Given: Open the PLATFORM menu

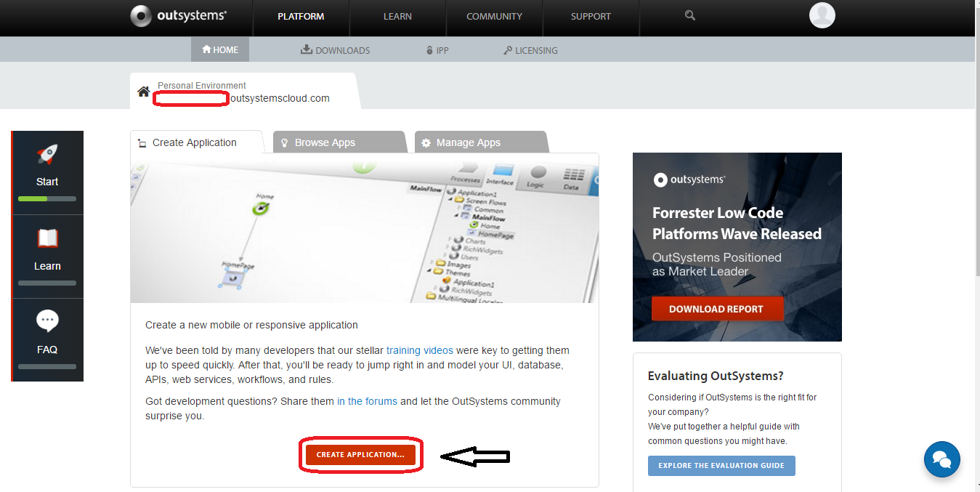Looking at the screenshot, I should pyautogui.click(x=301, y=16).
